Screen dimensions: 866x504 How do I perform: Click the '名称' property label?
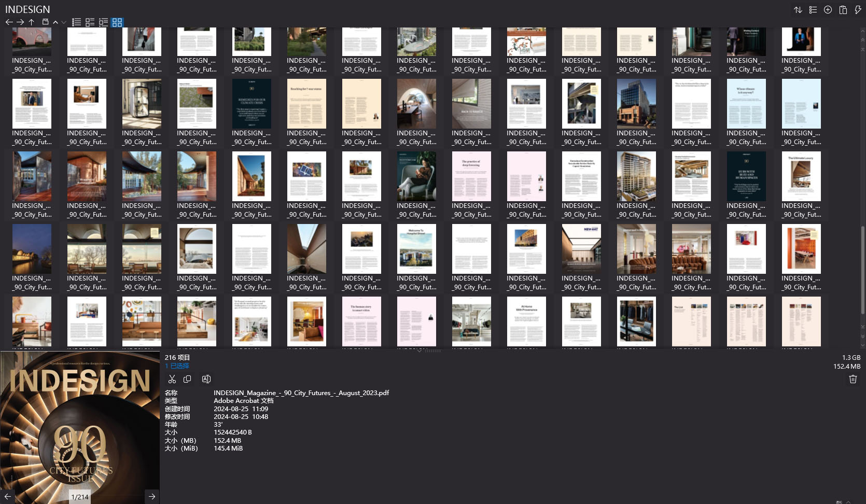tap(171, 393)
